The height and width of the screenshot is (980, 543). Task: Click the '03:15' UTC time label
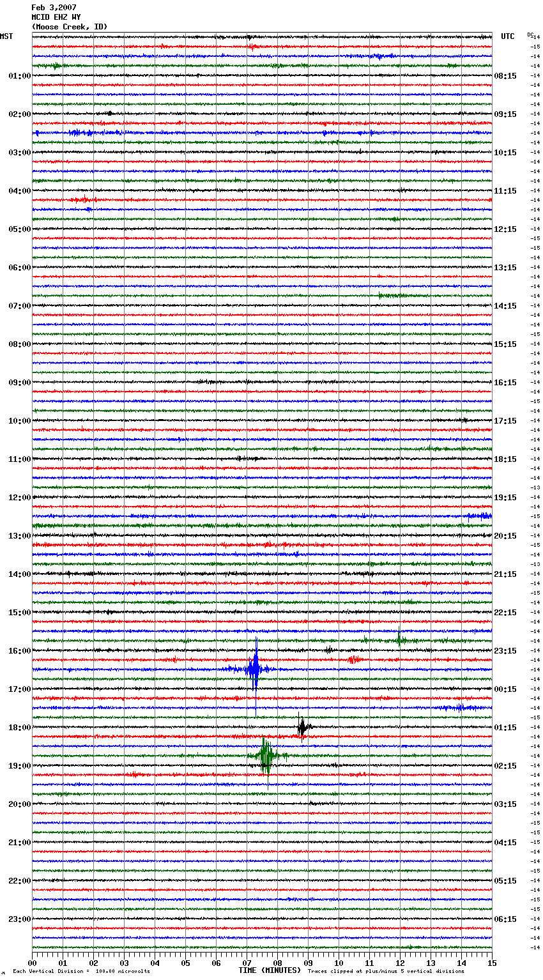[x=505, y=804]
